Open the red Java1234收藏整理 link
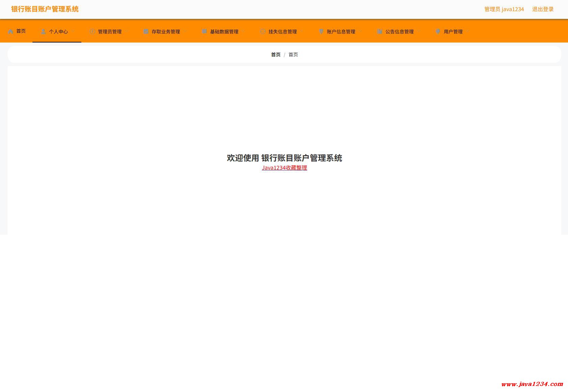 click(x=284, y=168)
